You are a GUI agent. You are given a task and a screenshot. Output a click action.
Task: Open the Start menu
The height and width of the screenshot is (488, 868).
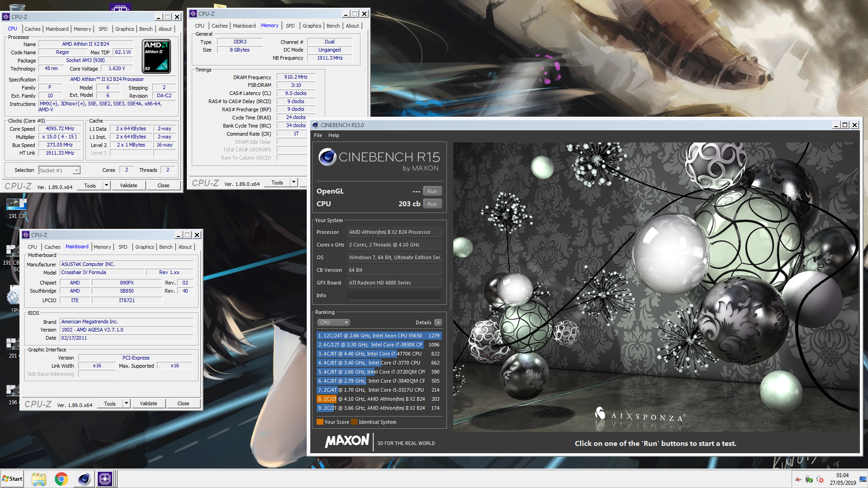(x=12, y=479)
